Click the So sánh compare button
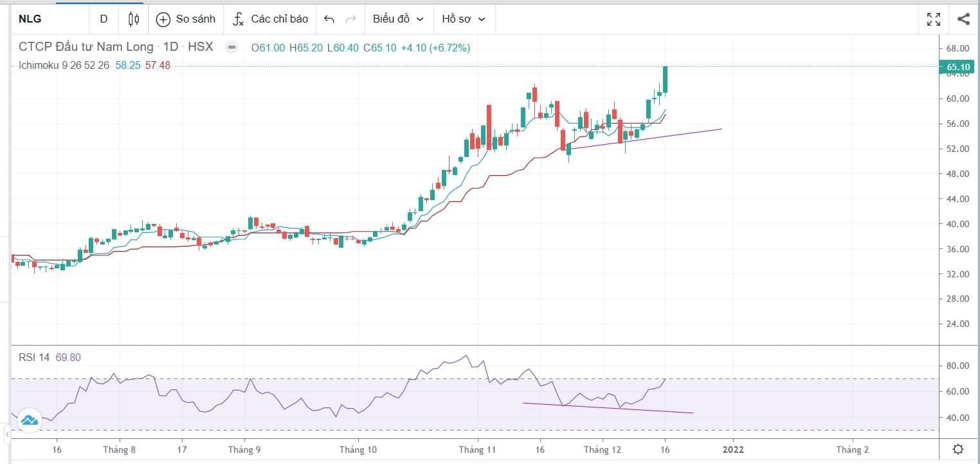The width and height of the screenshot is (980, 464). point(186,19)
